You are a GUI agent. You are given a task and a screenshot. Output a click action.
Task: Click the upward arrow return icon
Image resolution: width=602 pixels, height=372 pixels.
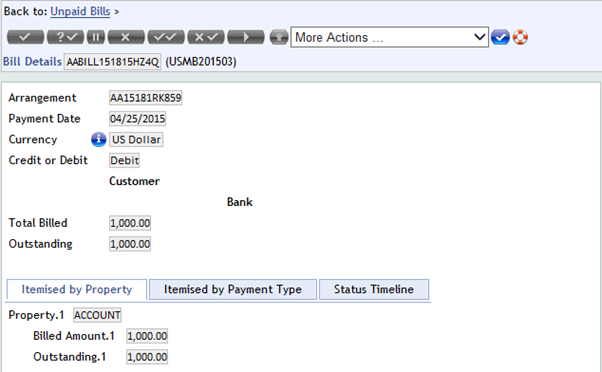(x=279, y=37)
